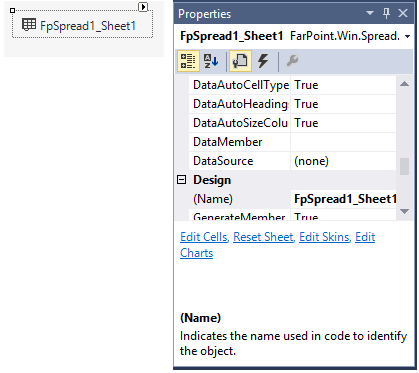Image resolution: width=419 pixels, height=373 pixels.
Task: Show Events lightning bolt view
Action: [263, 61]
